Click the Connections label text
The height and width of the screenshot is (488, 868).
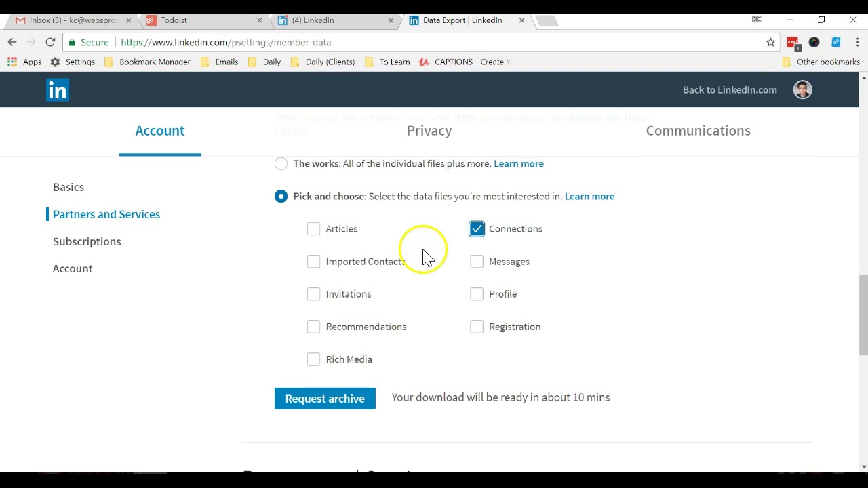(x=515, y=229)
